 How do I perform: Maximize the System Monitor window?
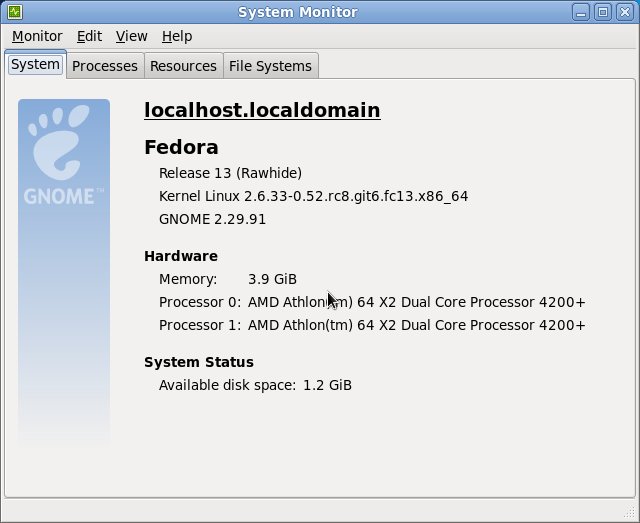pos(603,12)
